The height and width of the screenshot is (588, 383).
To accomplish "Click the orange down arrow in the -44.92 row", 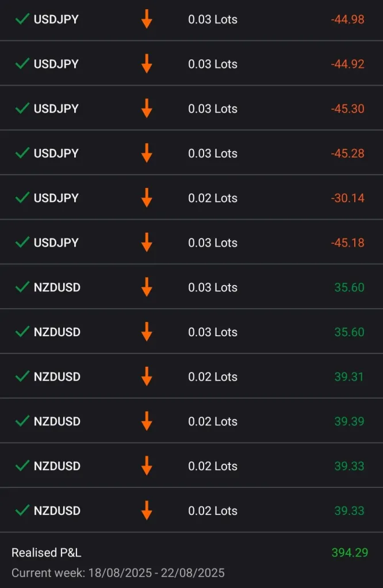I will click(147, 64).
